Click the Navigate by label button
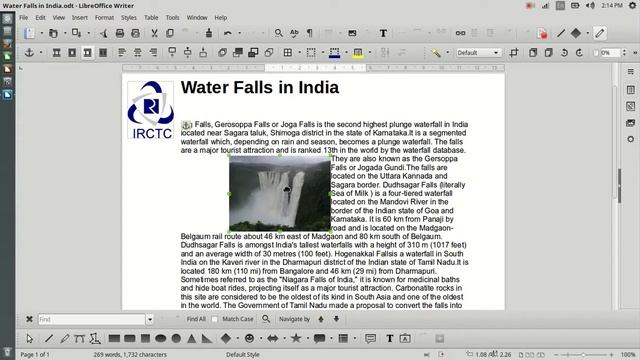 click(294, 319)
